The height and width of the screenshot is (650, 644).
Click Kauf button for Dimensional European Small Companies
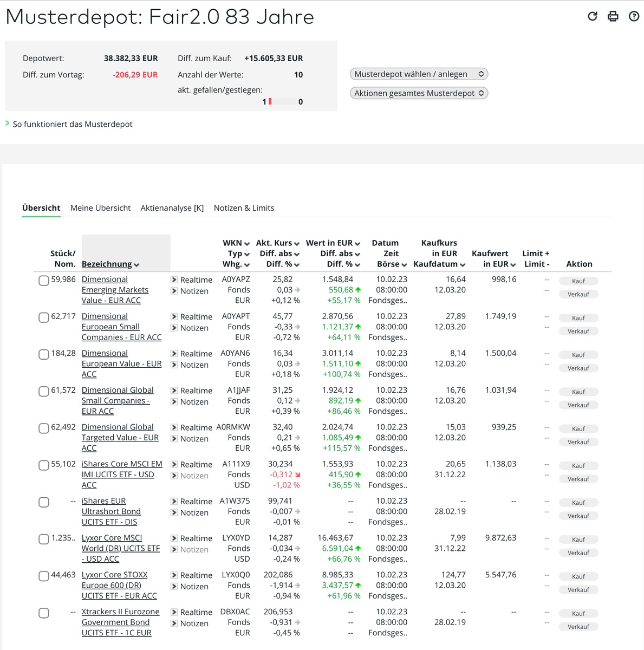pyautogui.click(x=578, y=318)
